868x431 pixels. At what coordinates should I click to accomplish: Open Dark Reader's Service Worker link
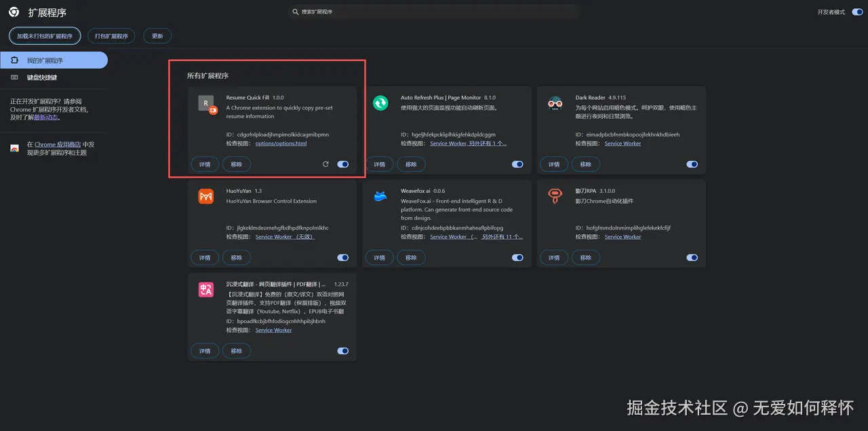tap(623, 143)
